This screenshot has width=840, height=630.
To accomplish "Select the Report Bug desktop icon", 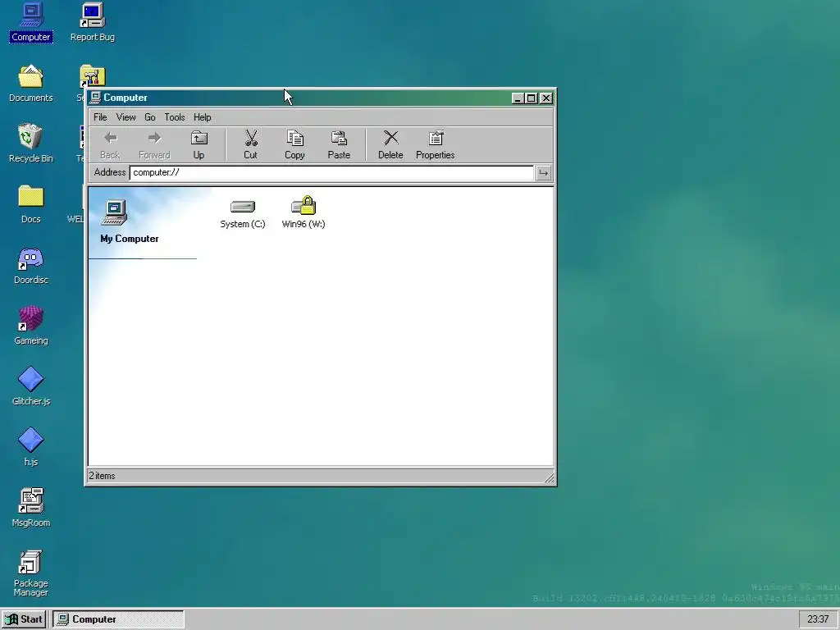I will click(93, 22).
